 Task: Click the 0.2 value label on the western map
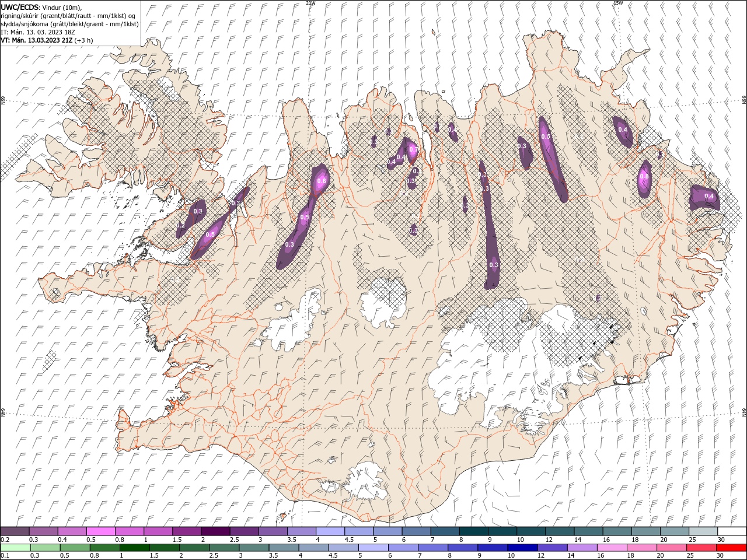[180, 225]
